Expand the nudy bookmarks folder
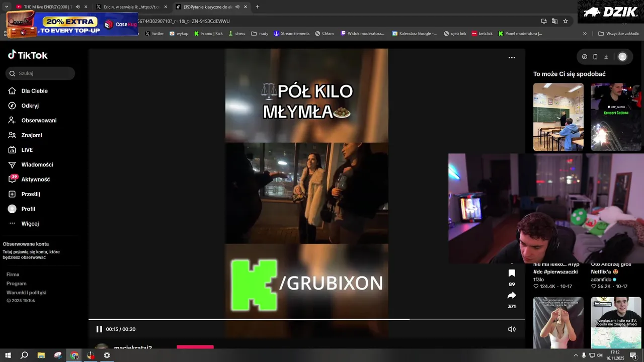 pyautogui.click(x=260, y=34)
